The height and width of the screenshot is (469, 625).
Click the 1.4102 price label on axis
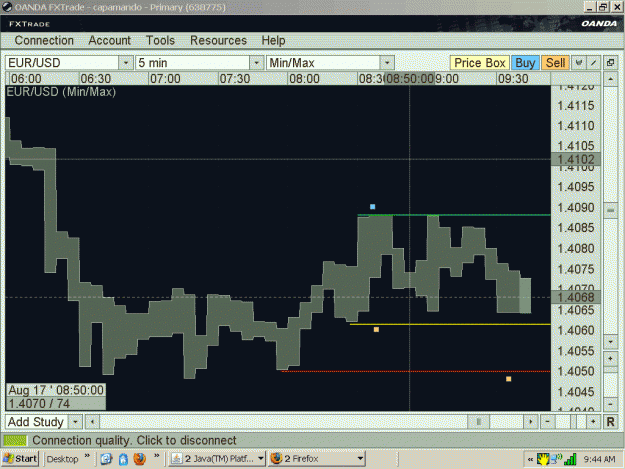coord(576,159)
